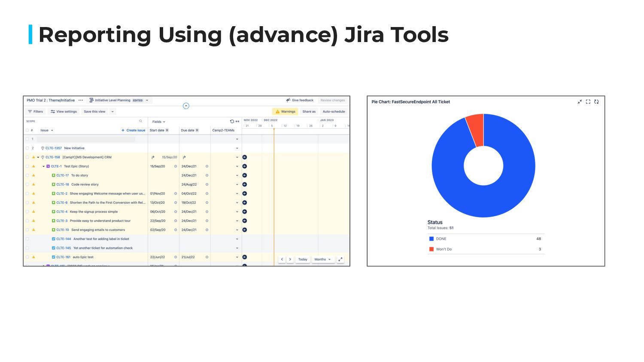
Task: Click Create issue
Action: [133, 130]
